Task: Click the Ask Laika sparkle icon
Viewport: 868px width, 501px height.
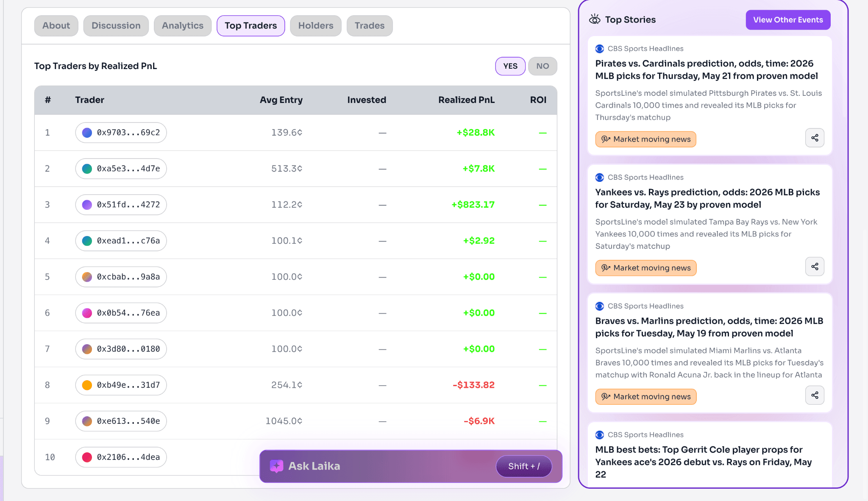Action: click(276, 466)
